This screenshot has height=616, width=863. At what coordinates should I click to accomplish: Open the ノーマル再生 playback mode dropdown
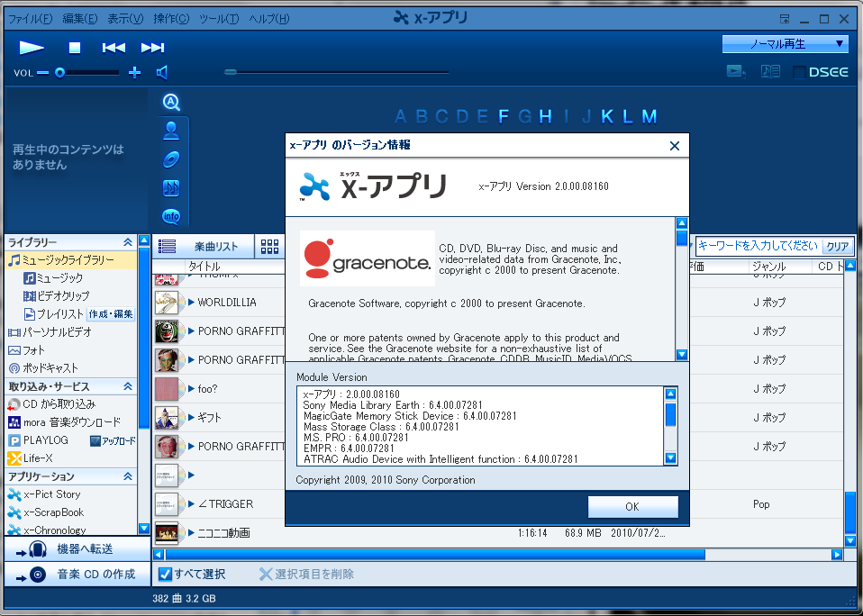coord(786,44)
